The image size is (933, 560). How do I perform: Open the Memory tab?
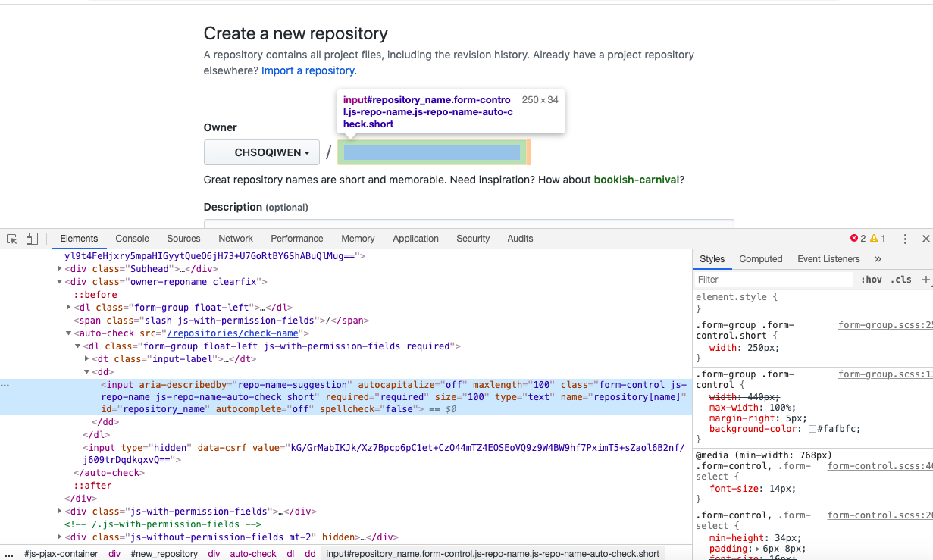(x=358, y=239)
